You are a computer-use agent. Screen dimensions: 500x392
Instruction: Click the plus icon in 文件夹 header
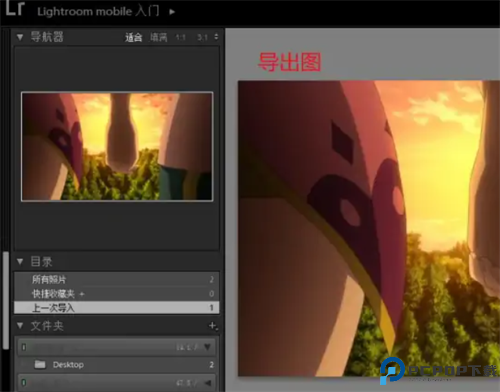click(x=213, y=326)
